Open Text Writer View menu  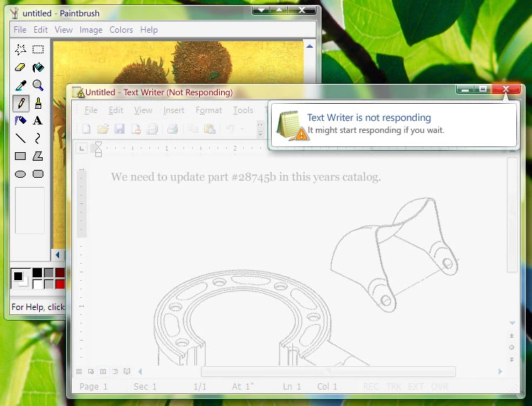click(143, 110)
